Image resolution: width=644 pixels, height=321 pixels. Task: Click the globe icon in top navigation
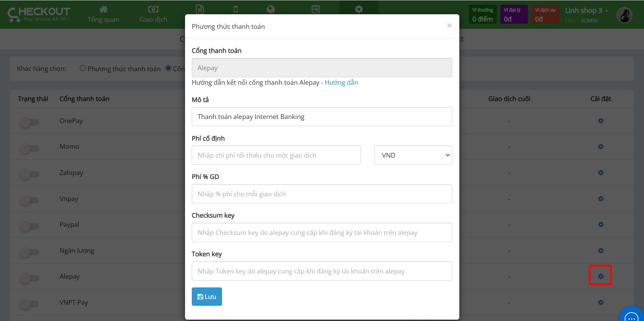(x=271, y=9)
